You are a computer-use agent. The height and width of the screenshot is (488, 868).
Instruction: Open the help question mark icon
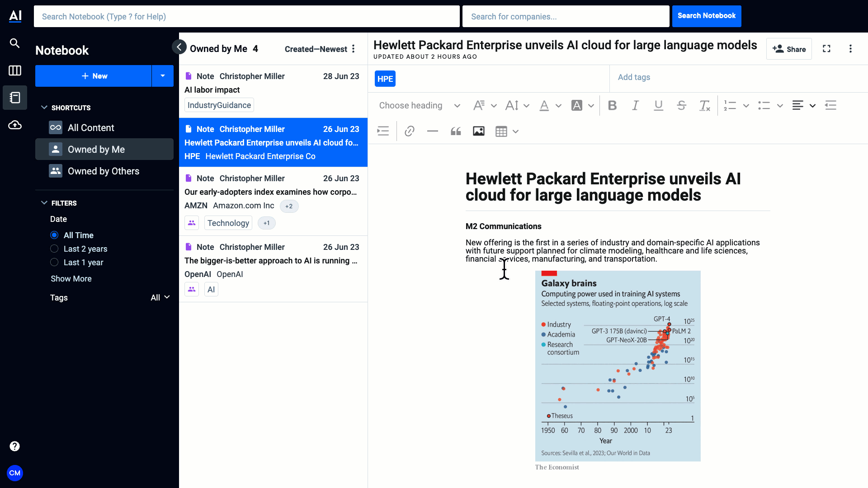click(x=14, y=446)
